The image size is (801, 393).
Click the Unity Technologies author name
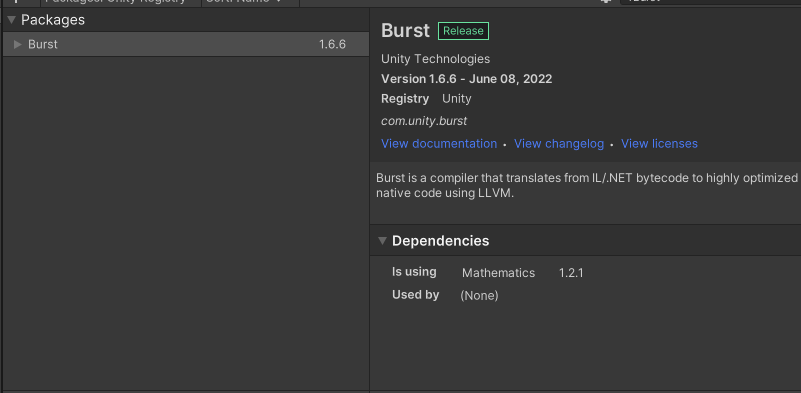pyautogui.click(x=435, y=59)
